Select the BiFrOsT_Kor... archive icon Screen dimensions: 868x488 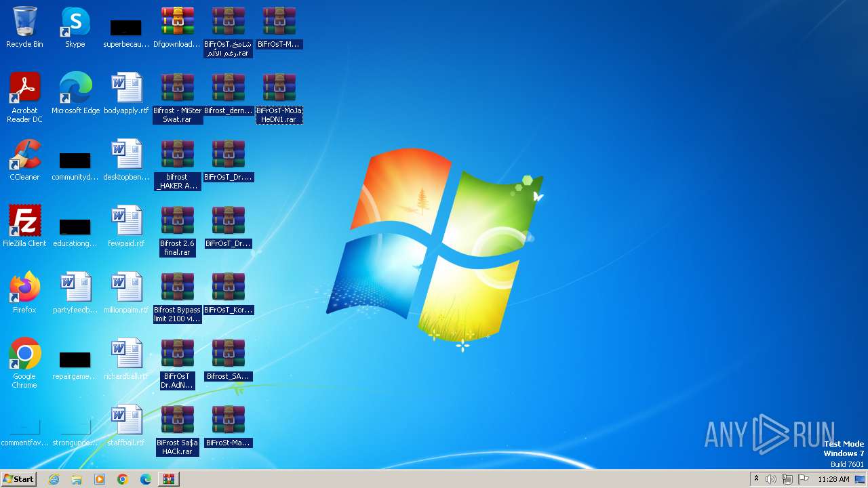pos(228,293)
